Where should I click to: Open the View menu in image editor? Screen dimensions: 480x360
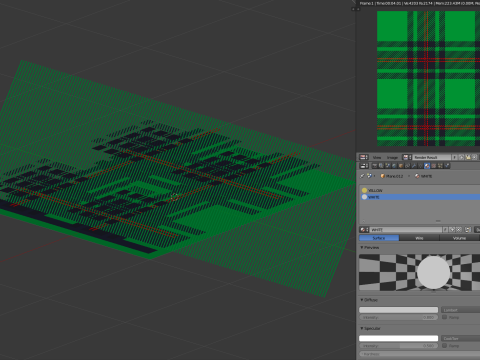(377, 158)
